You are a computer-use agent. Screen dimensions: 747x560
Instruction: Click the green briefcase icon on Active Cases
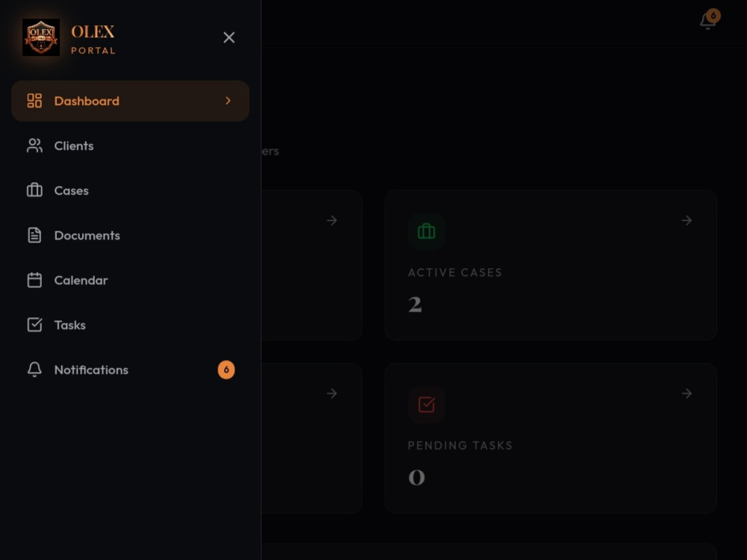(427, 231)
